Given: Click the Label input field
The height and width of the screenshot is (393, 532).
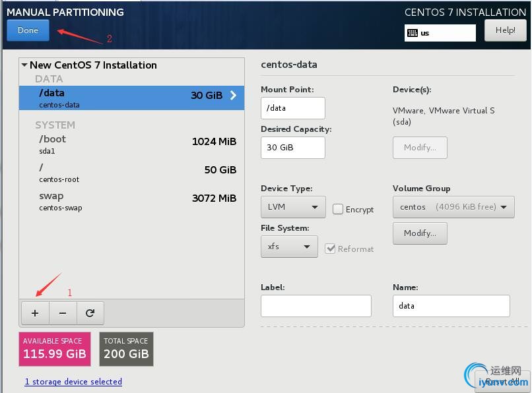Looking at the screenshot, I should click(316, 306).
